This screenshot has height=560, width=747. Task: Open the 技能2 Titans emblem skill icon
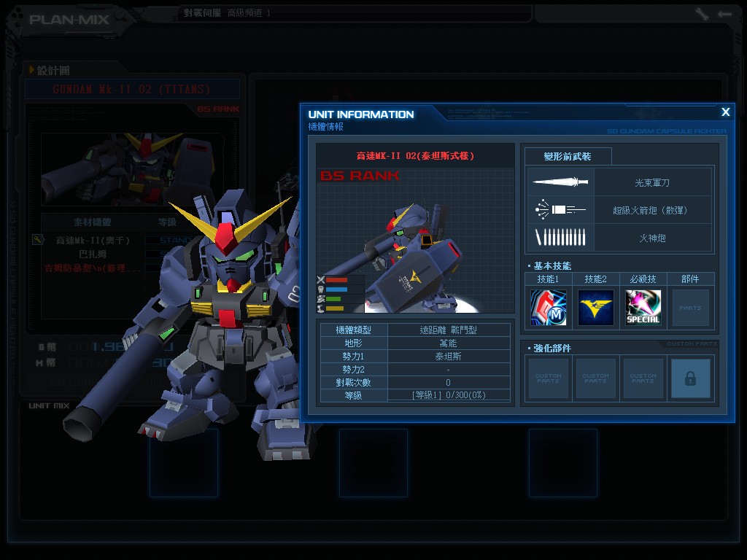coord(595,308)
